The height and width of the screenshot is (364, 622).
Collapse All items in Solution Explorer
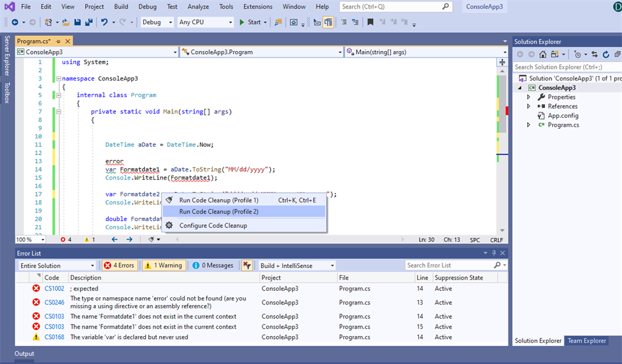tap(619, 54)
